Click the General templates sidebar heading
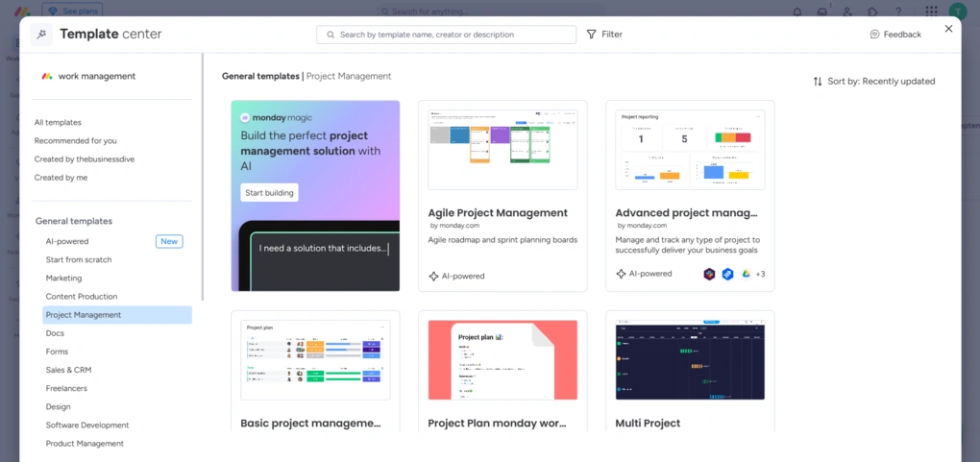Viewport: 980px width, 462px height. pos(74,221)
